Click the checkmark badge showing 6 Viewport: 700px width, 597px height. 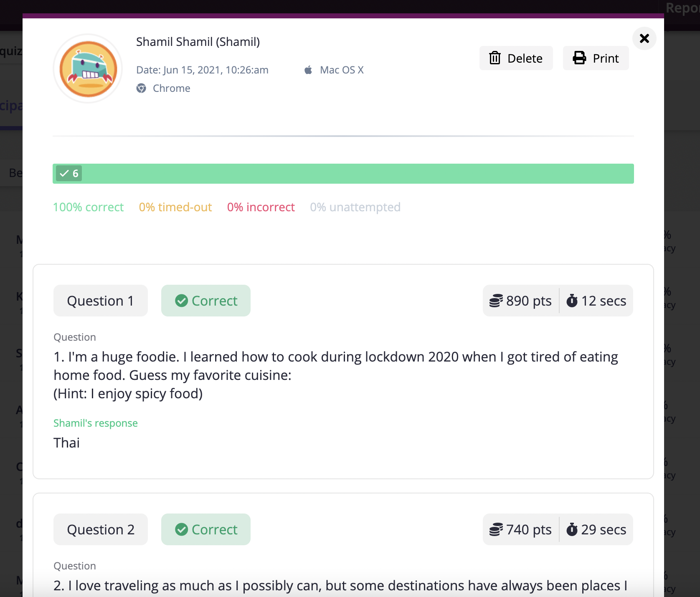click(x=69, y=173)
